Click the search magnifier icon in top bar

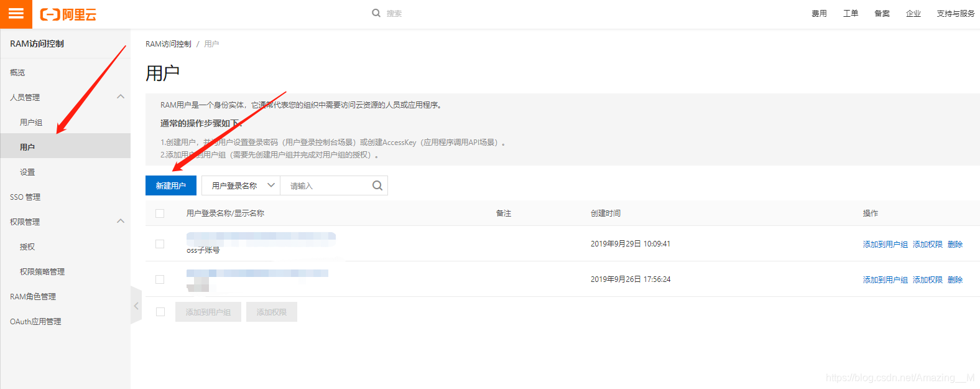376,13
